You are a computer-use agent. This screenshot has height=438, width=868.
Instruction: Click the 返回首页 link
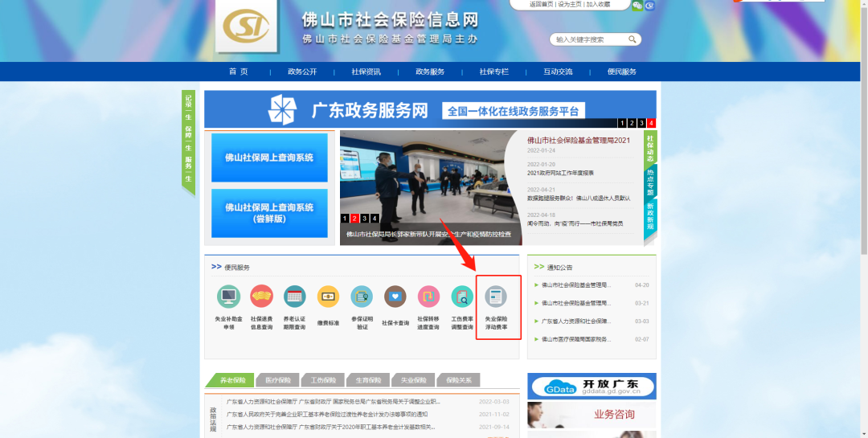[x=541, y=4]
